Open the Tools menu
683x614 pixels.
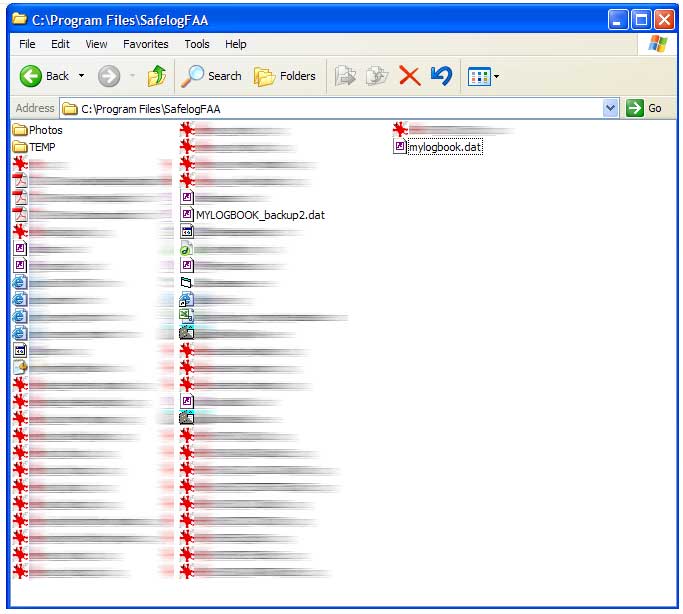coord(197,44)
